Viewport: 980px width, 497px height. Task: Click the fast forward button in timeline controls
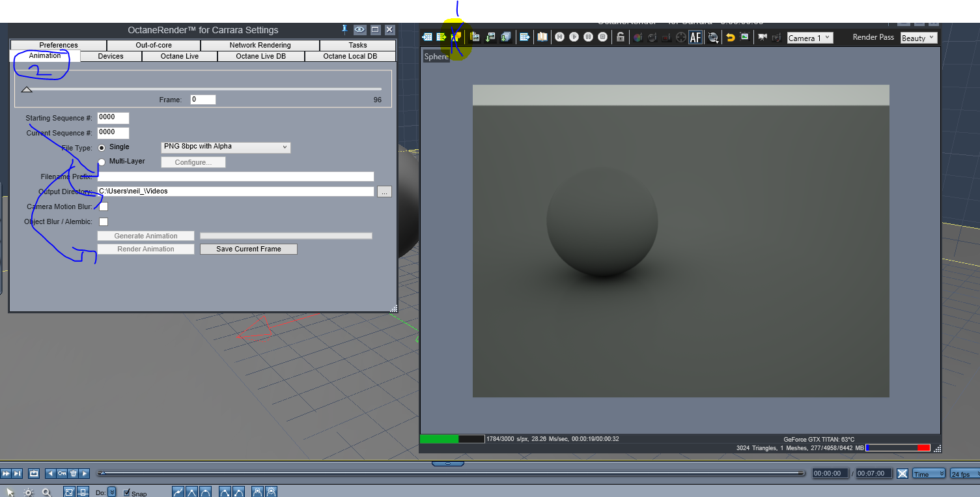point(6,474)
